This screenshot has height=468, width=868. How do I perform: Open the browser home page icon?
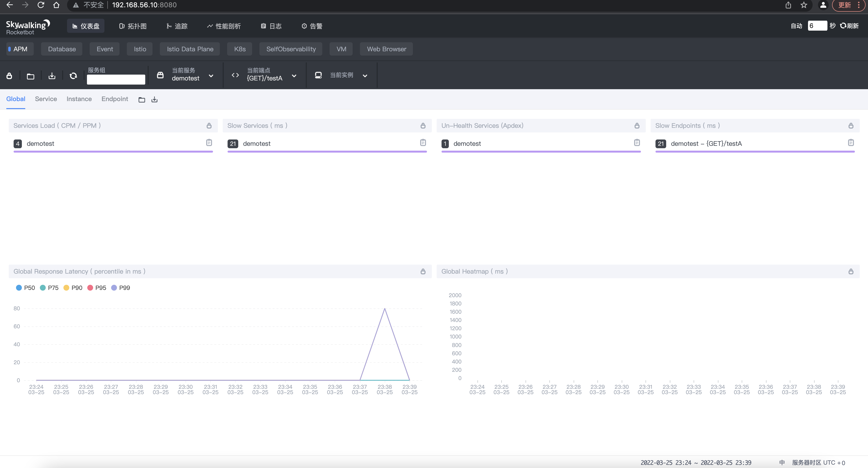[56, 5]
